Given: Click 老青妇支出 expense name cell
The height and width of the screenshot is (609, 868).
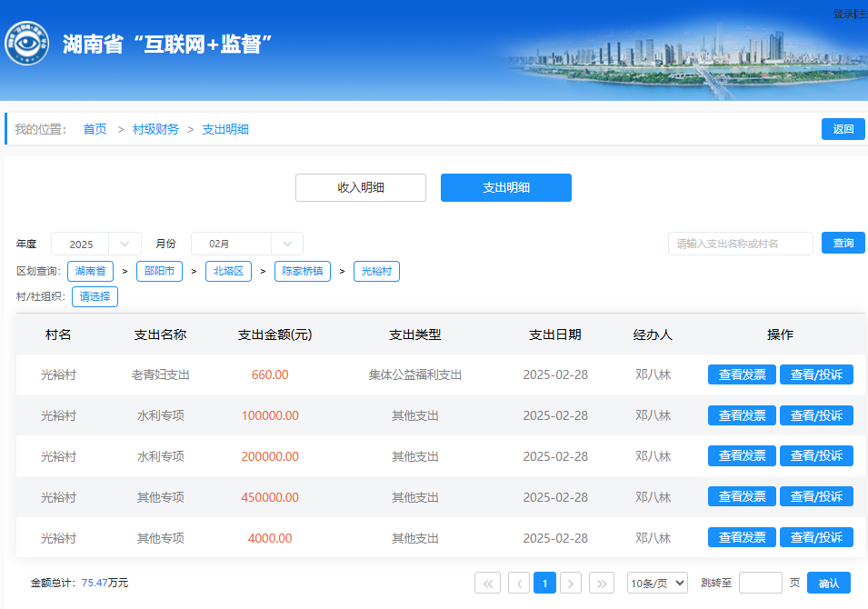Looking at the screenshot, I should point(161,374).
